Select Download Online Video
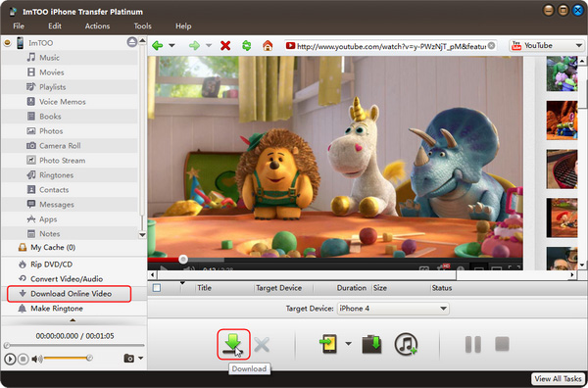 click(70, 294)
